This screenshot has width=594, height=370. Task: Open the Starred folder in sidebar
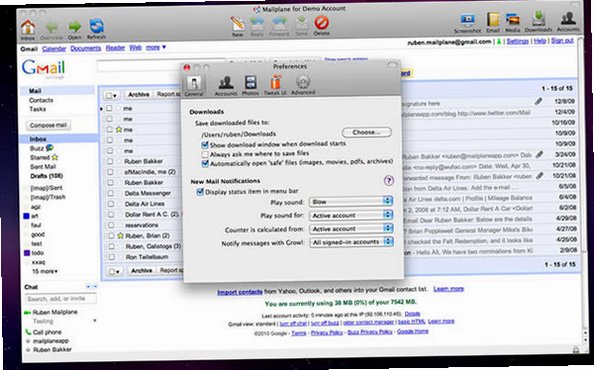(x=39, y=157)
